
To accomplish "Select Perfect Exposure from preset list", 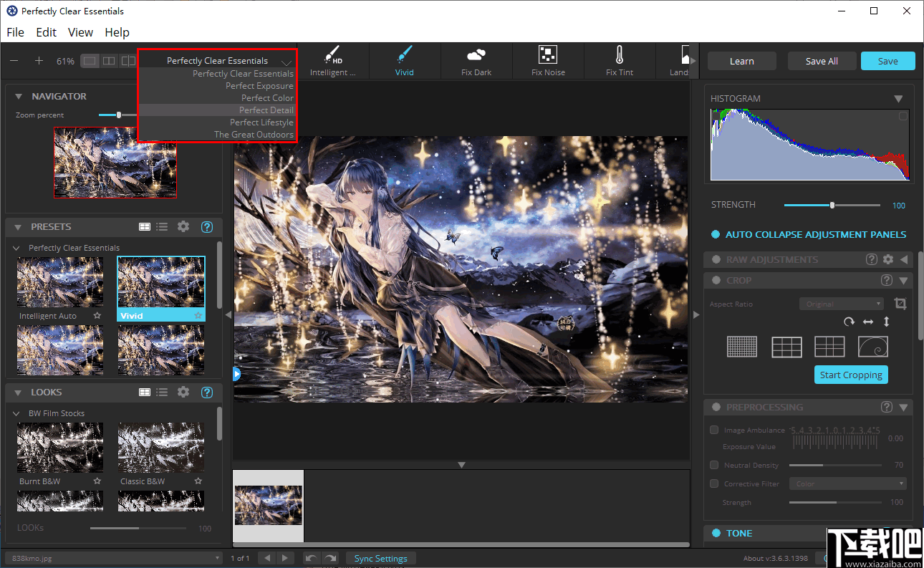I will [x=259, y=85].
